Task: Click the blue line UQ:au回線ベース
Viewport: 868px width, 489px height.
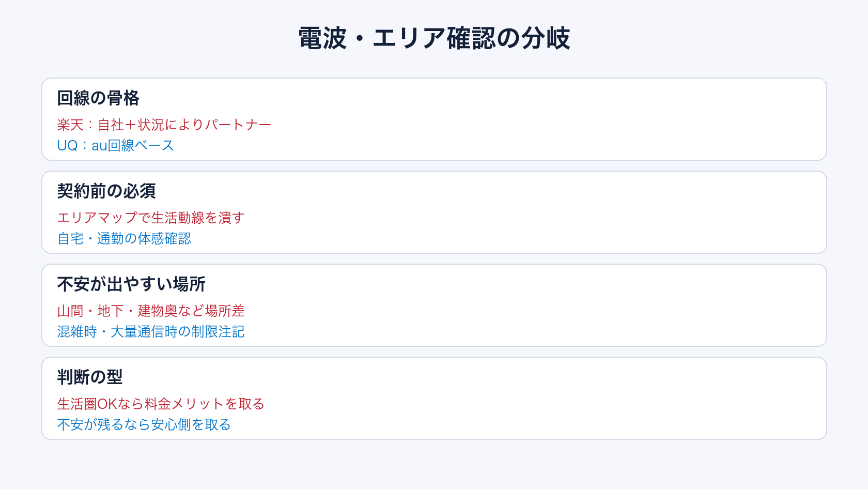Action: 116,145
